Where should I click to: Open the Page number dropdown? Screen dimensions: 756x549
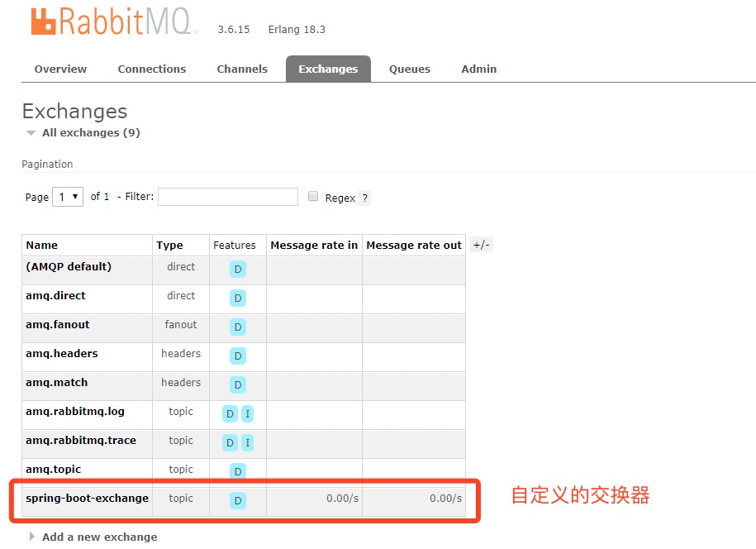click(x=68, y=197)
